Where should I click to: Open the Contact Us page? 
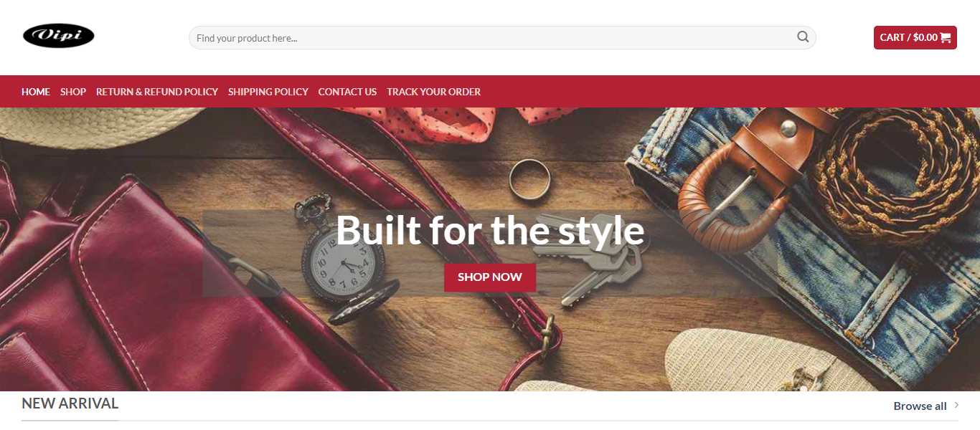[347, 92]
